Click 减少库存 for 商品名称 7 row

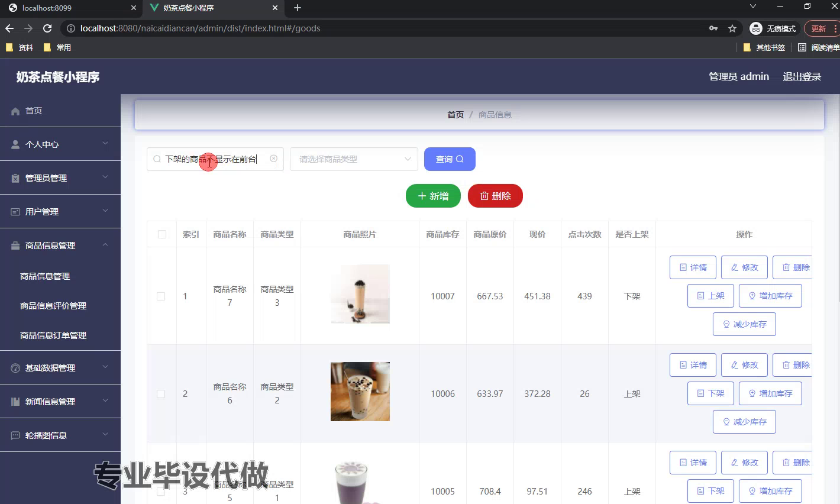[744, 324]
